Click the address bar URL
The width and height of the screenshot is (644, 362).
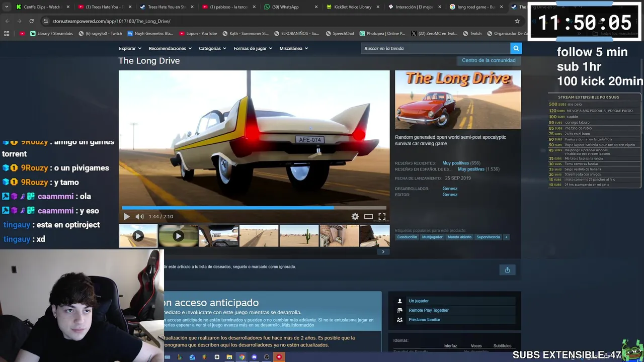pos(111,21)
